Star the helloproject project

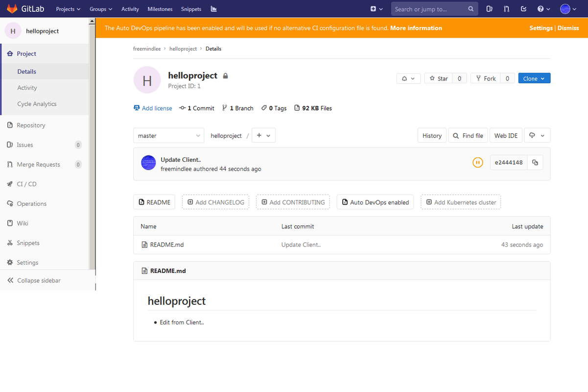point(438,78)
